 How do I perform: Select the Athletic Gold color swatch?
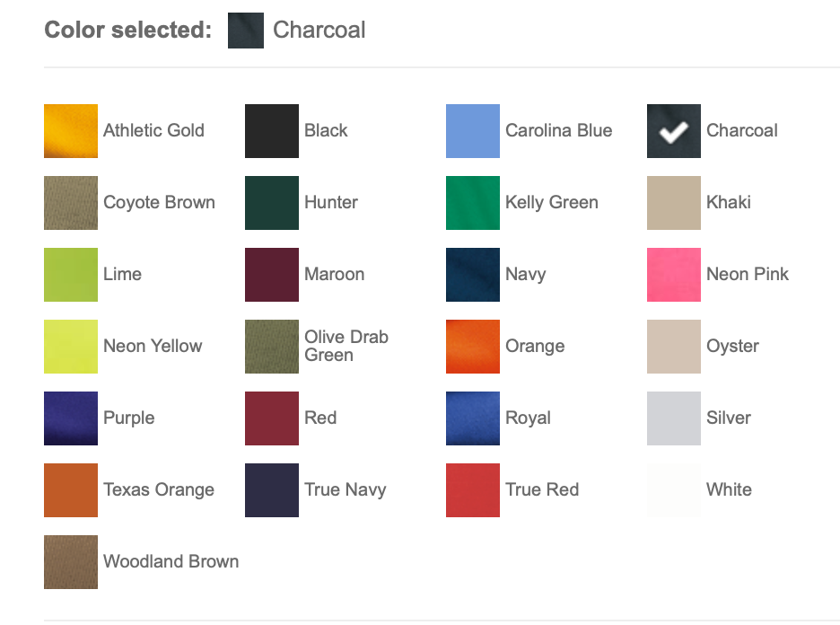click(x=71, y=131)
